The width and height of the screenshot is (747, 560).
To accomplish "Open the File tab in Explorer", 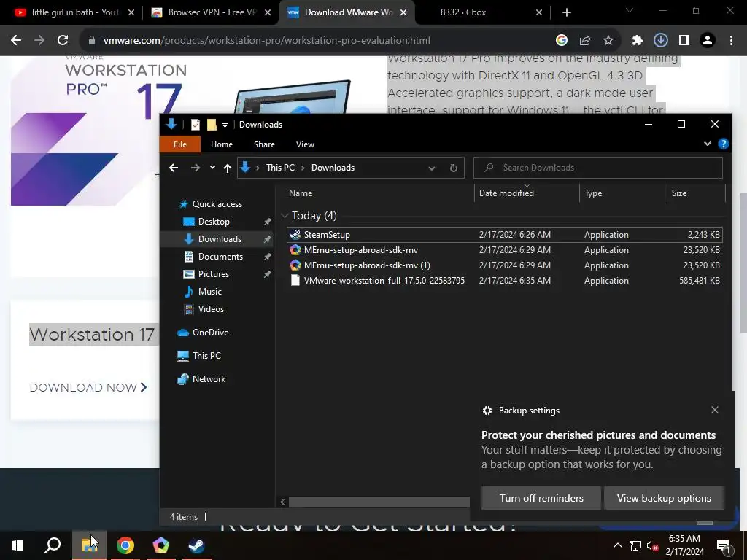I will pyautogui.click(x=180, y=144).
